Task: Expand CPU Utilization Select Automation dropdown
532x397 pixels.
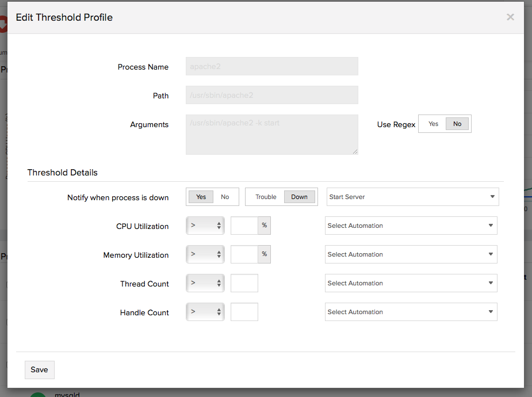Action: click(x=411, y=226)
